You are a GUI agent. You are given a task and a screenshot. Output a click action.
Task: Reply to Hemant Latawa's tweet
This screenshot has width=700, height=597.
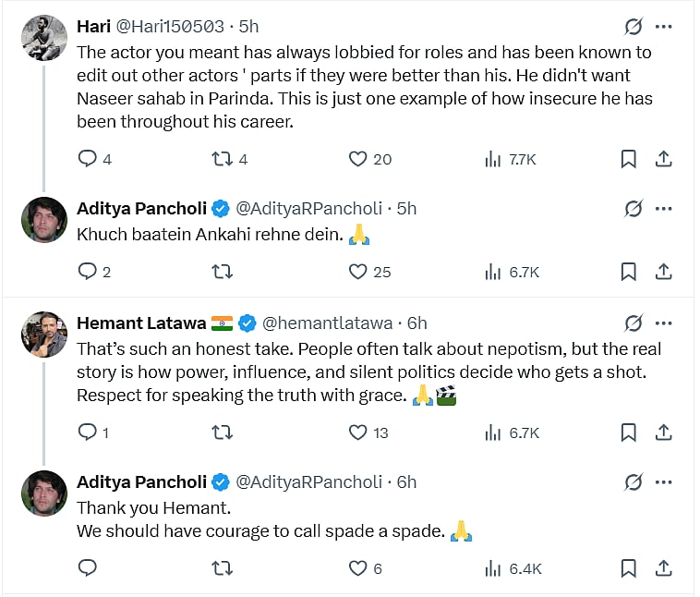pos(88,432)
